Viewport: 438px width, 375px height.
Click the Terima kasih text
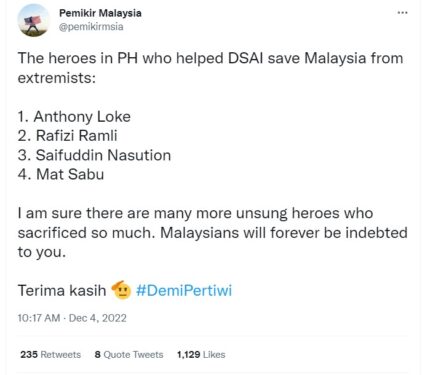(x=62, y=290)
